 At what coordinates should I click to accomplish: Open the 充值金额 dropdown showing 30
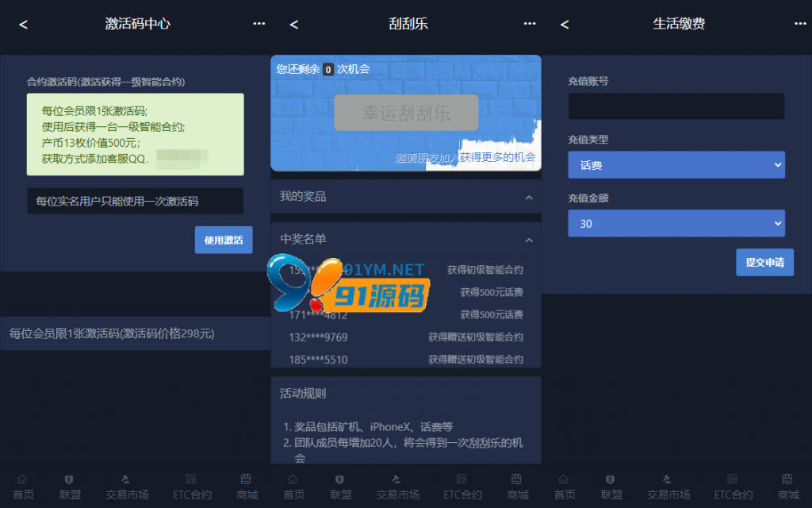coord(676,223)
